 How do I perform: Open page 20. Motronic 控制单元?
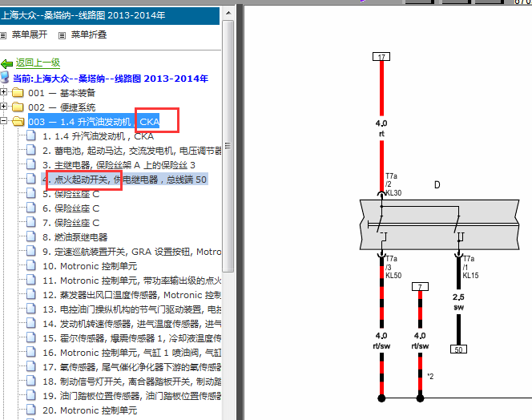90,410
